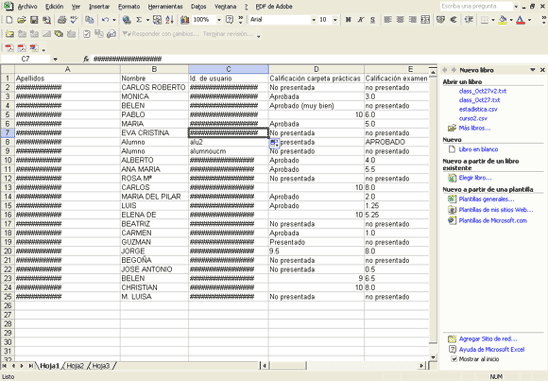The image size is (548, 381).
Task: Switch to the Hoja2 sheet tab
Action: pos(75,366)
